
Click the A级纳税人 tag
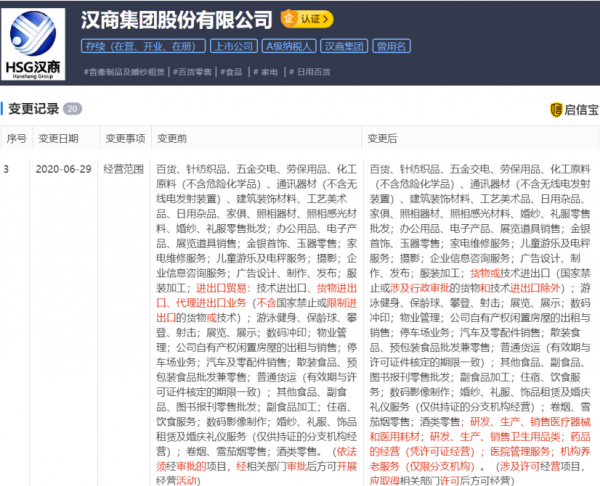pos(289,46)
